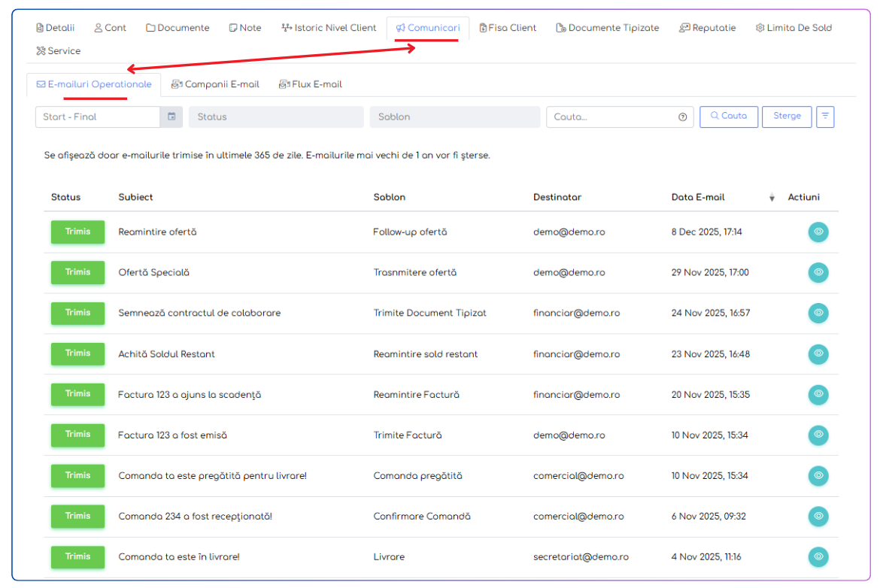The width and height of the screenshot is (880, 588).
Task: Show details for Comanda ta este în livrare
Action: (818, 556)
